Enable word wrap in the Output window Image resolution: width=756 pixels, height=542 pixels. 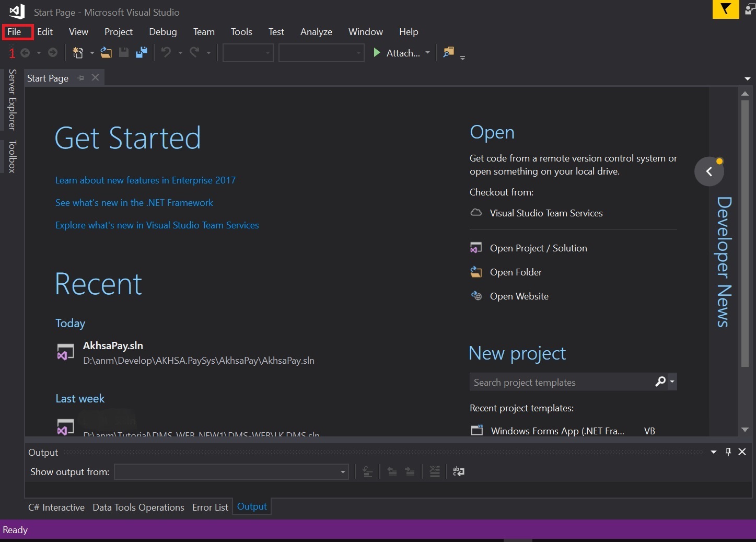click(x=458, y=471)
